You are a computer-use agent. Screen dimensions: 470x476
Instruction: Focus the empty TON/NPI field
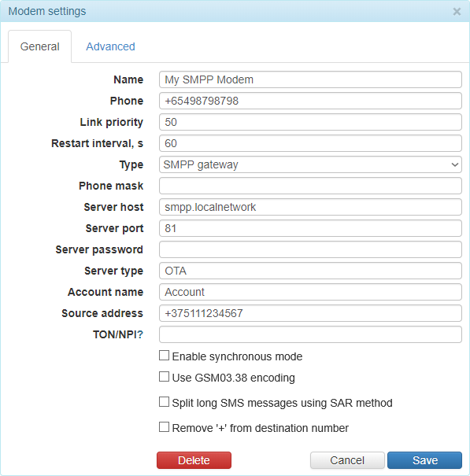[x=310, y=334]
